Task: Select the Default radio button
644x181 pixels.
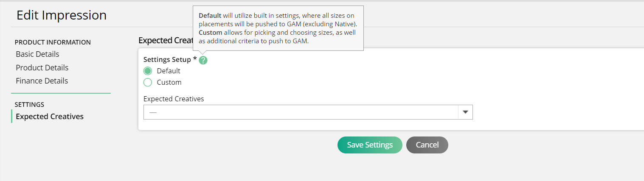Action: point(148,71)
